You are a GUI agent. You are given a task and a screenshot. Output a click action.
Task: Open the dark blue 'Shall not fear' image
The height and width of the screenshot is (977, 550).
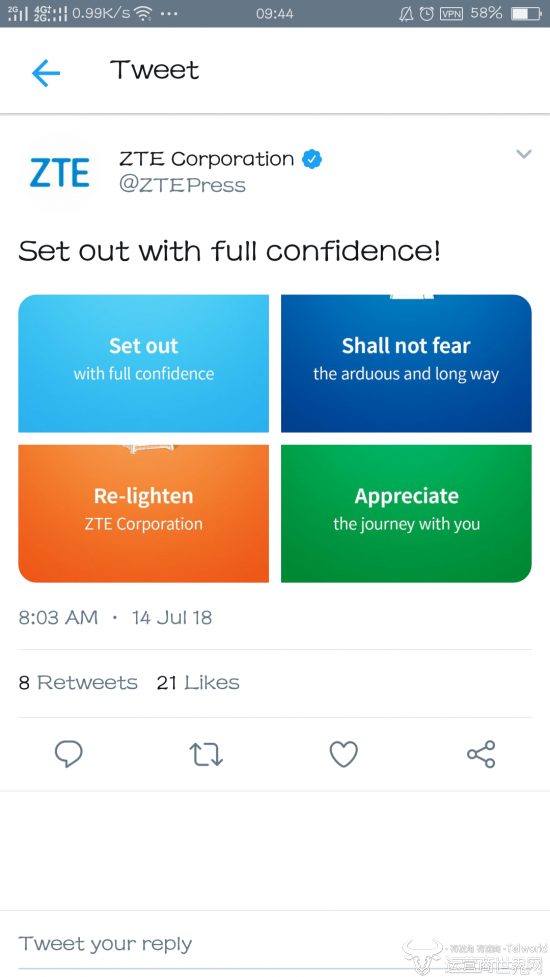[406, 363]
